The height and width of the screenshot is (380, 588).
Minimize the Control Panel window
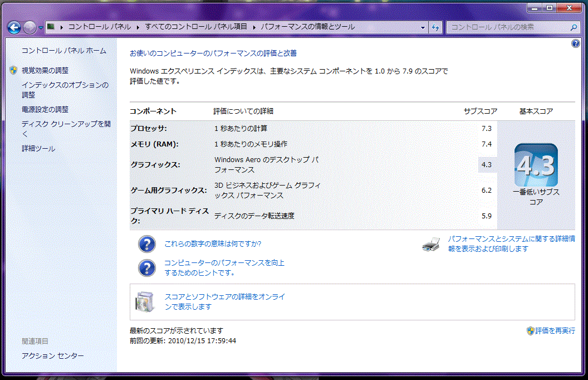(535, 8)
